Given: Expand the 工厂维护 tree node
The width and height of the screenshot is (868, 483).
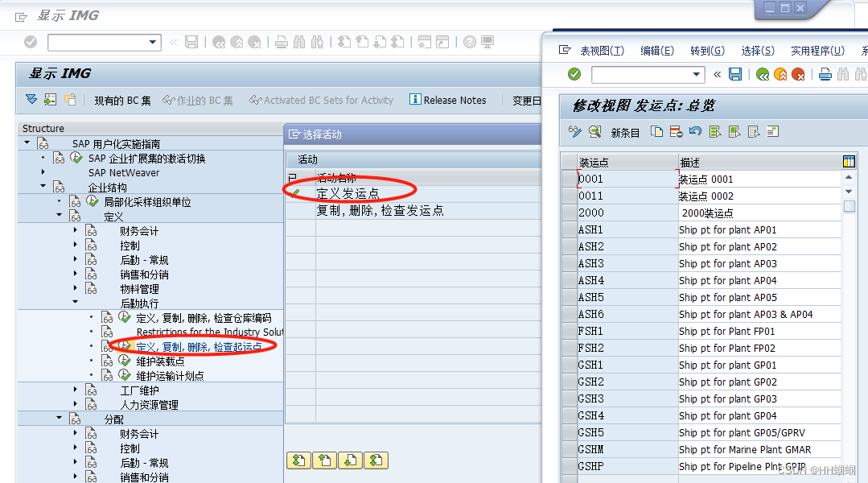Looking at the screenshot, I should coord(76,390).
